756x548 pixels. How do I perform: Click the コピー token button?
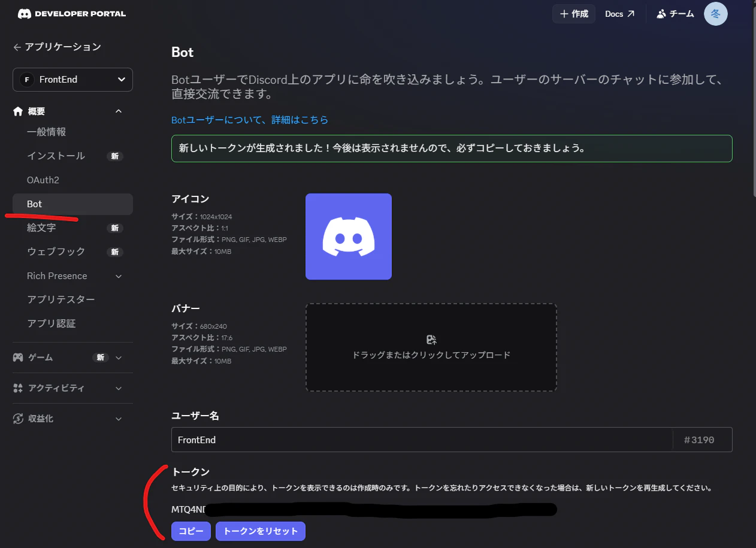pyautogui.click(x=191, y=531)
